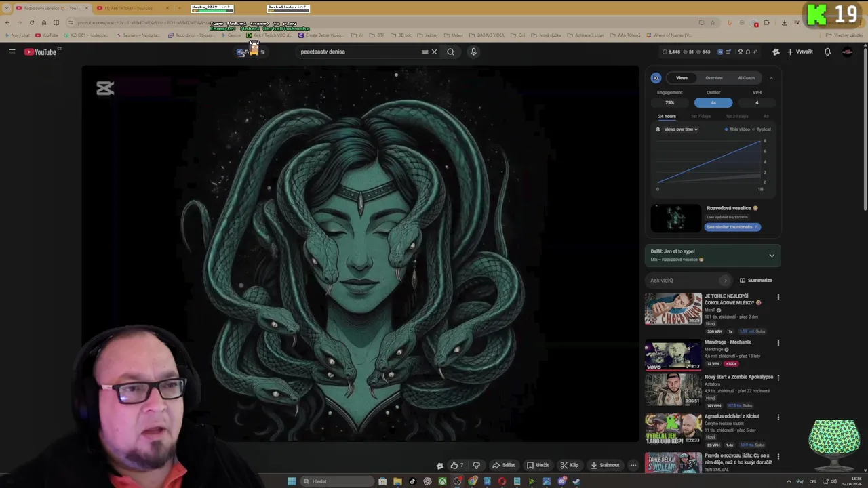The image size is (868, 488).
Task: Submit search with magnifier icon
Action: pos(450,52)
